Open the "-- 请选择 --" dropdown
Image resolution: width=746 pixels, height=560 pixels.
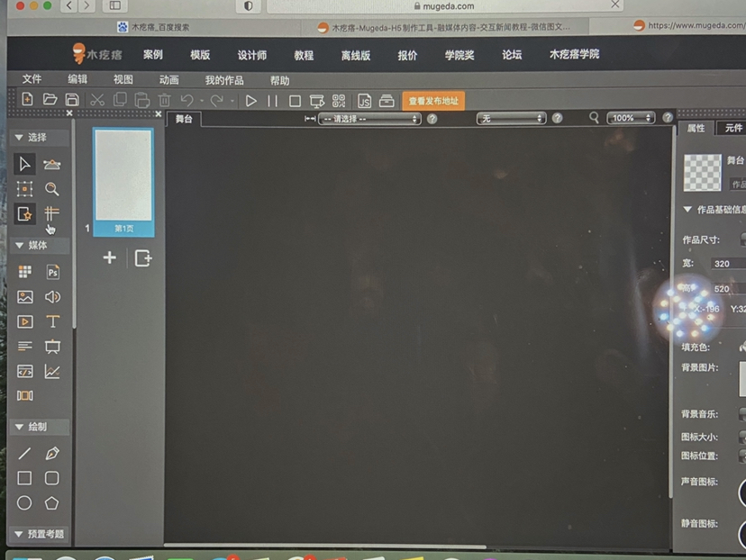tap(369, 118)
